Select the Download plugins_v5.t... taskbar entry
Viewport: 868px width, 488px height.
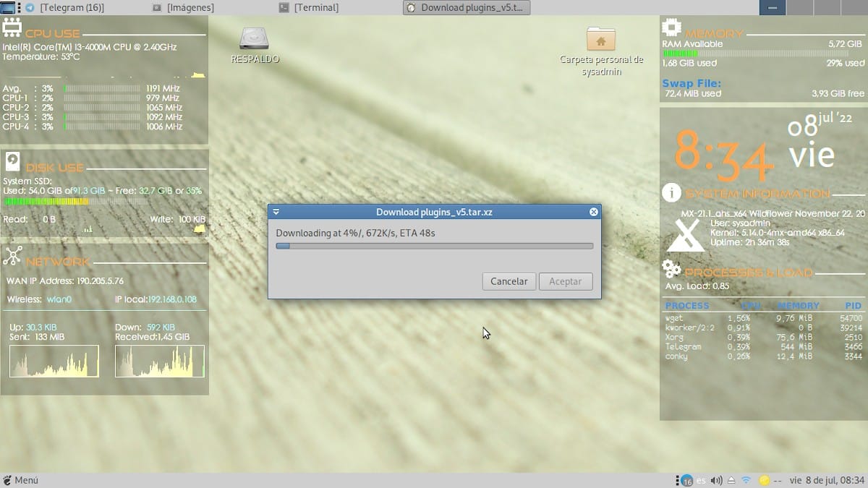pyautogui.click(x=467, y=7)
